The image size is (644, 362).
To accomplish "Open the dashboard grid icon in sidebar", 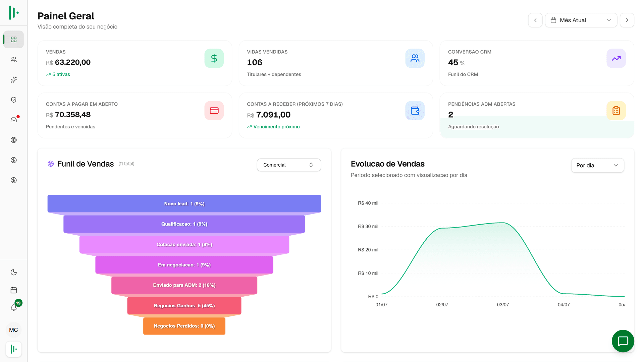I will [13, 40].
